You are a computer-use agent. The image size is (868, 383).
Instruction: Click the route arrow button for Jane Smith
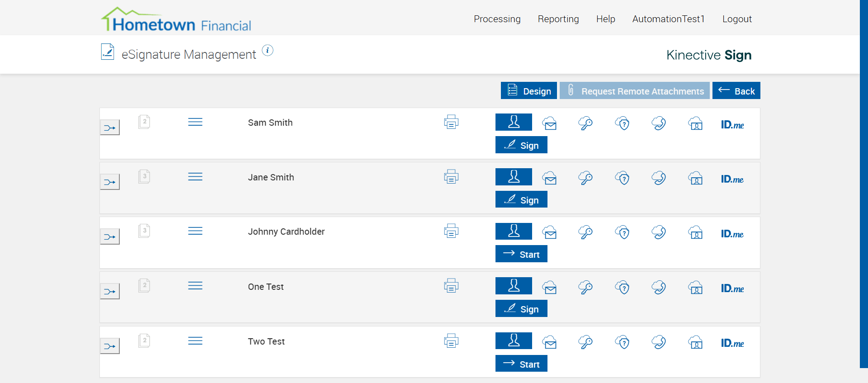[x=110, y=182]
